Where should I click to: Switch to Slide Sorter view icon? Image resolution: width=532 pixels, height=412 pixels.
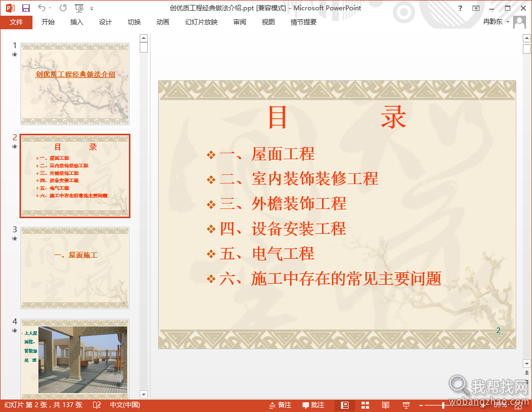(365, 405)
